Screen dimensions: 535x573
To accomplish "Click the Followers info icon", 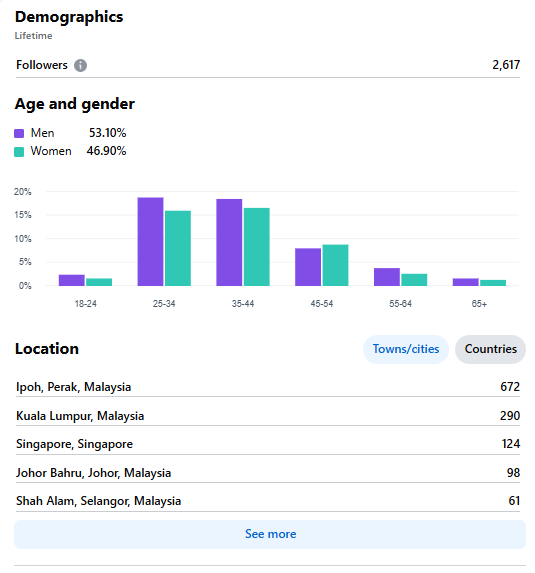I will (x=80, y=65).
